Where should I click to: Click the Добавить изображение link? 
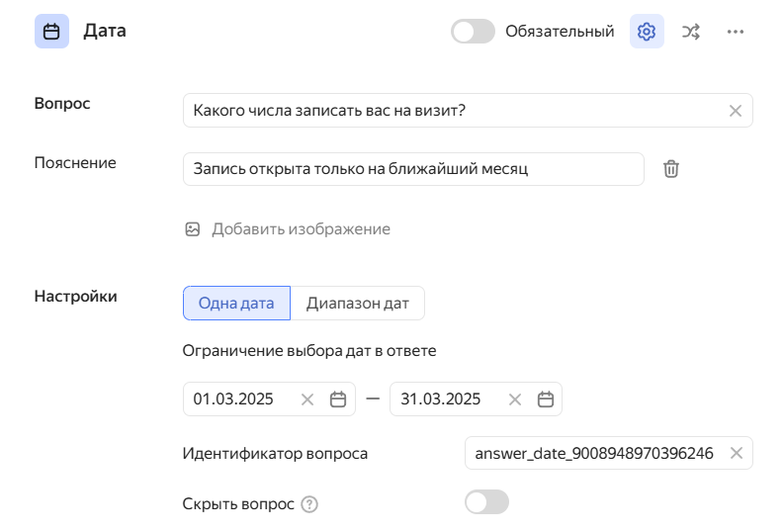tap(301, 229)
